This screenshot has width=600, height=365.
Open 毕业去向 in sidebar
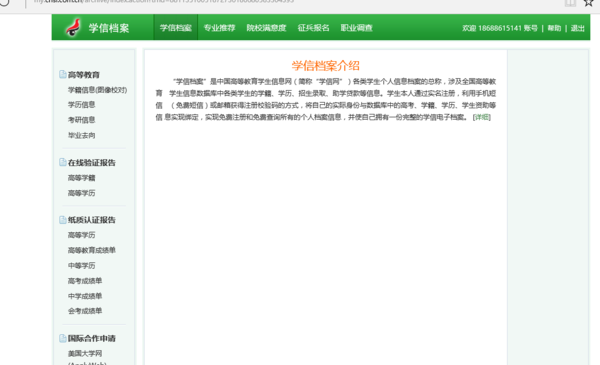point(82,135)
